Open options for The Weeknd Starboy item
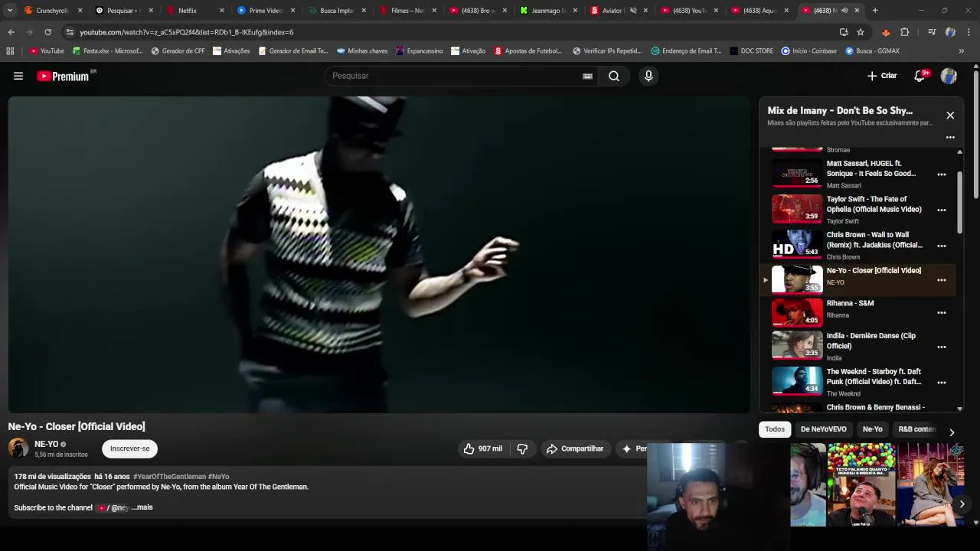 tap(942, 383)
